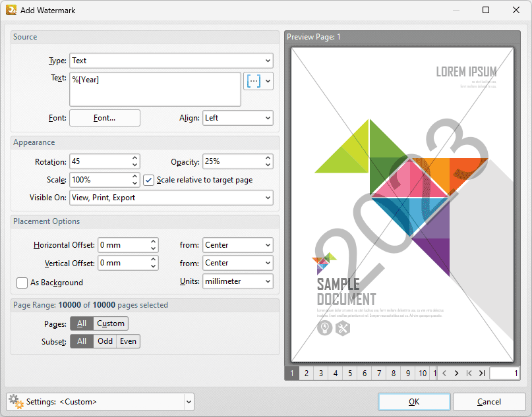Select Odd subset option
The height and width of the screenshot is (417, 532).
[x=105, y=341]
